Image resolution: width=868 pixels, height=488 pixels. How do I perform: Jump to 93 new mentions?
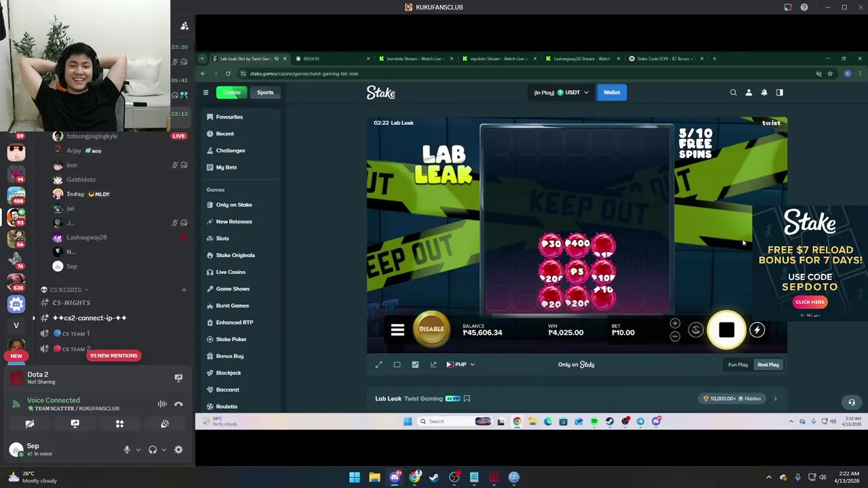point(113,355)
